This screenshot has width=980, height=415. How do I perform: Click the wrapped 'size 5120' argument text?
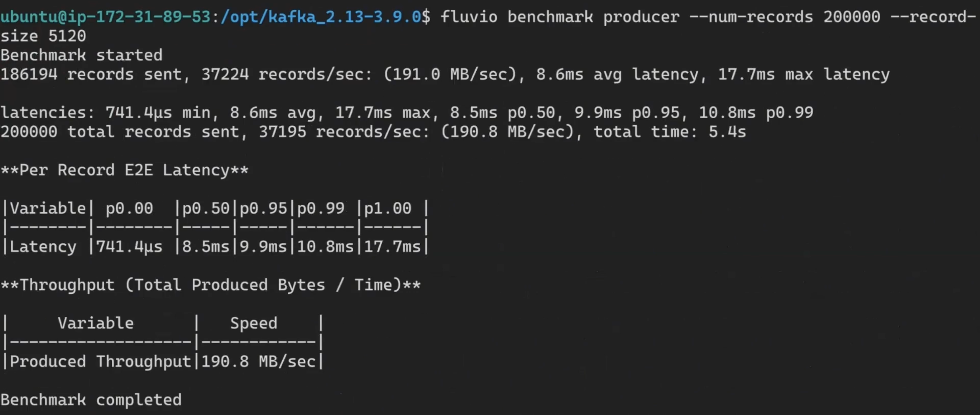(43, 36)
